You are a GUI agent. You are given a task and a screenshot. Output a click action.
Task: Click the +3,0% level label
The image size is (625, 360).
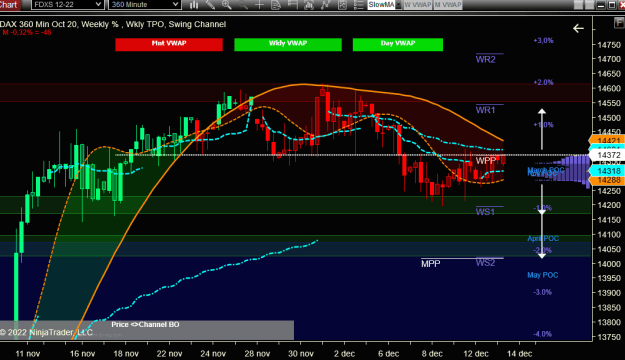click(543, 41)
